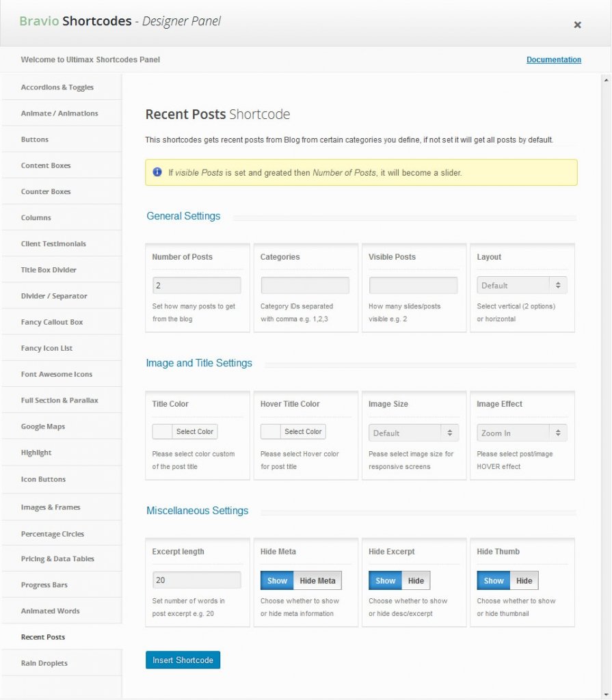Open the Layout dropdown

522,285
